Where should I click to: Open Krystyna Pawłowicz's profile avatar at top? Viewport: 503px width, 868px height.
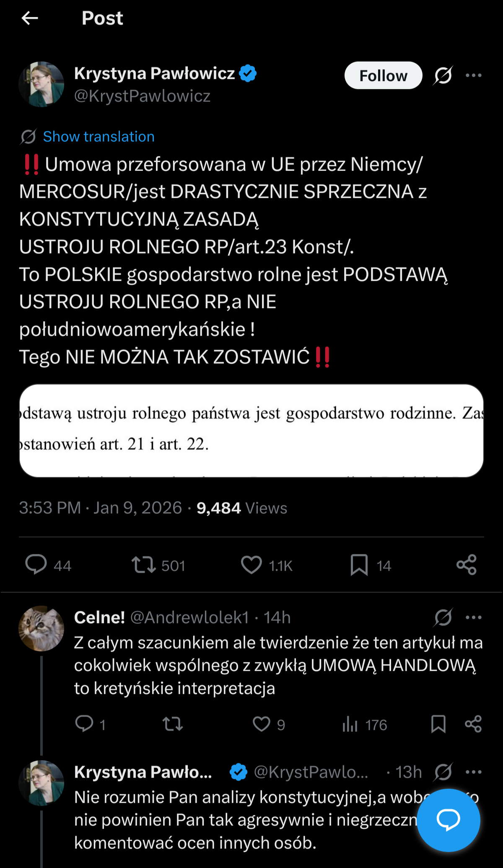coord(41,84)
